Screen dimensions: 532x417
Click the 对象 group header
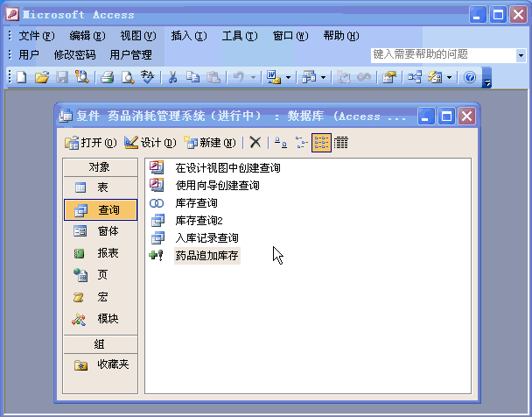point(100,167)
